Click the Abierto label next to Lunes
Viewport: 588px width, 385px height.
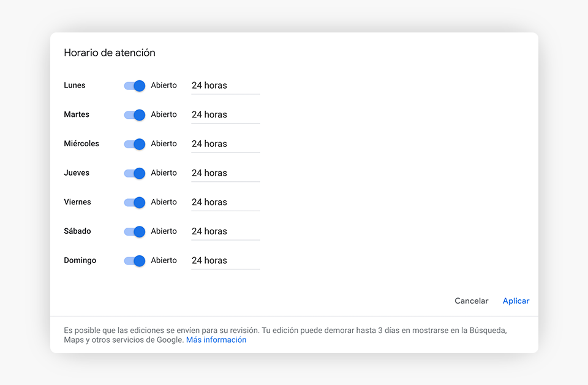tap(164, 85)
